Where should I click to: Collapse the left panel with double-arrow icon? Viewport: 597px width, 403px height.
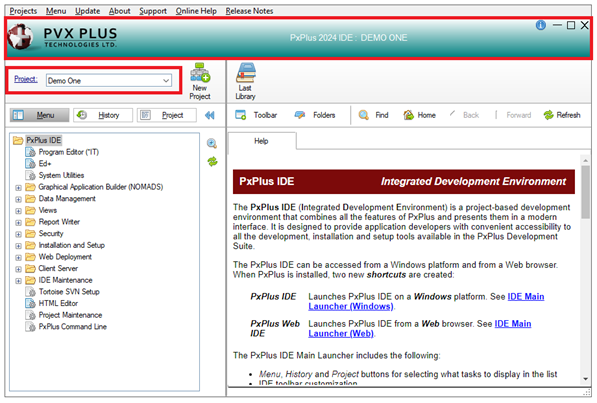(210, 115)
